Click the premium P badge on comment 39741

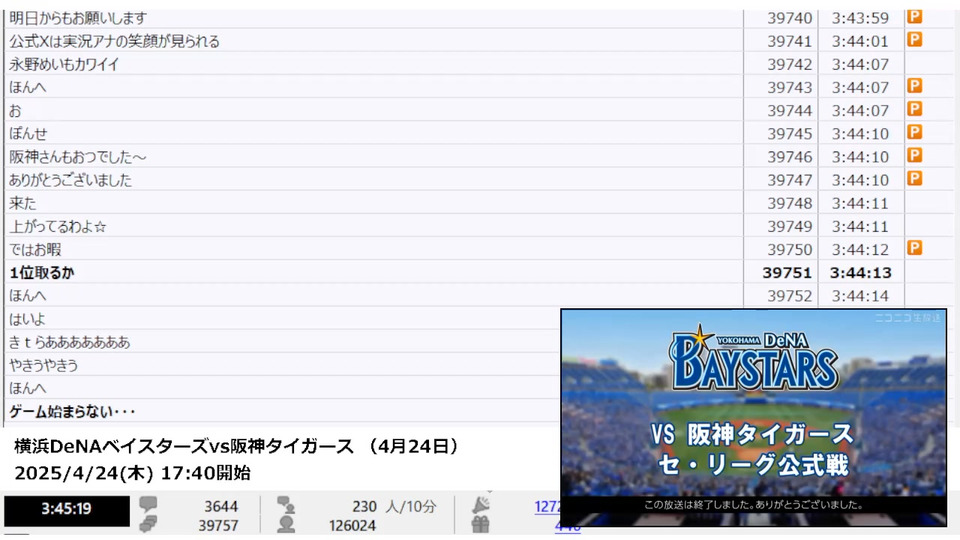[914, 40]
